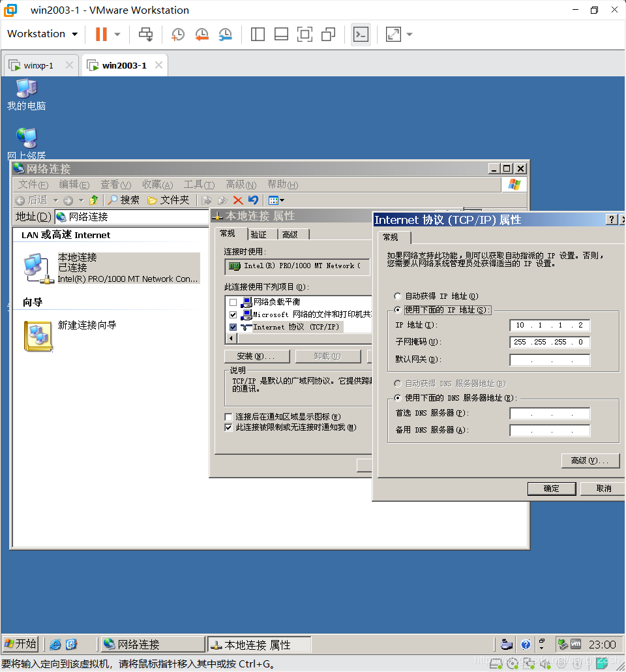
Task: Click the red delete X toolbar icon
Action: [x=238, y=200]
